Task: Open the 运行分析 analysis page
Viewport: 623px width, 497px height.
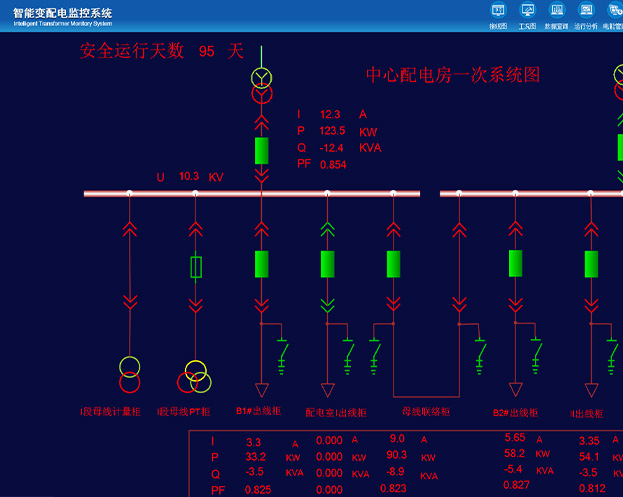Action: click(x=585, y=15)
